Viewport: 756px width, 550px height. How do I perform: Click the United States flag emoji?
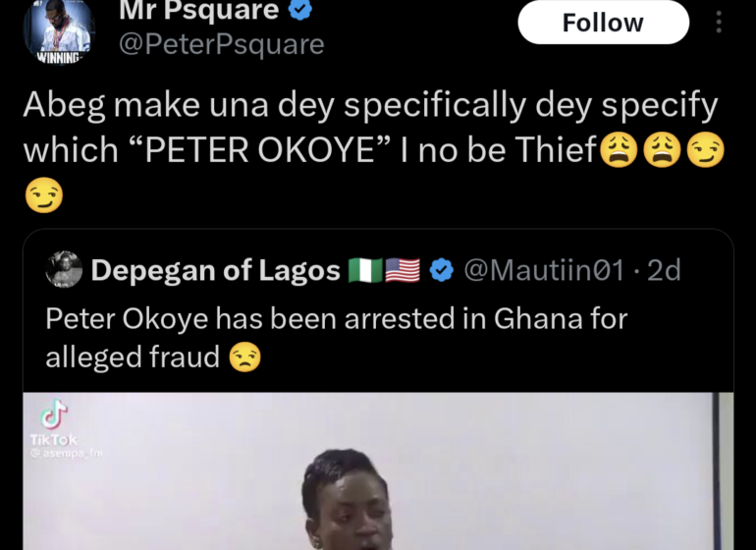(403, 271)
